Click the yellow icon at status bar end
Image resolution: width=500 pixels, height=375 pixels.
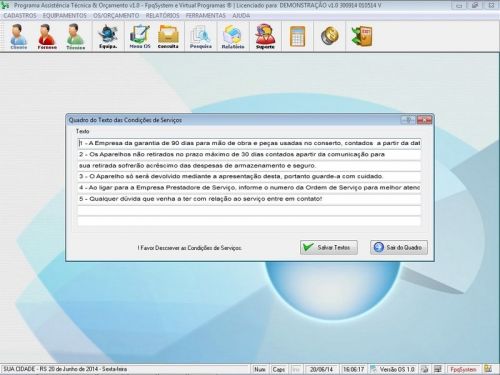[488, 369]
